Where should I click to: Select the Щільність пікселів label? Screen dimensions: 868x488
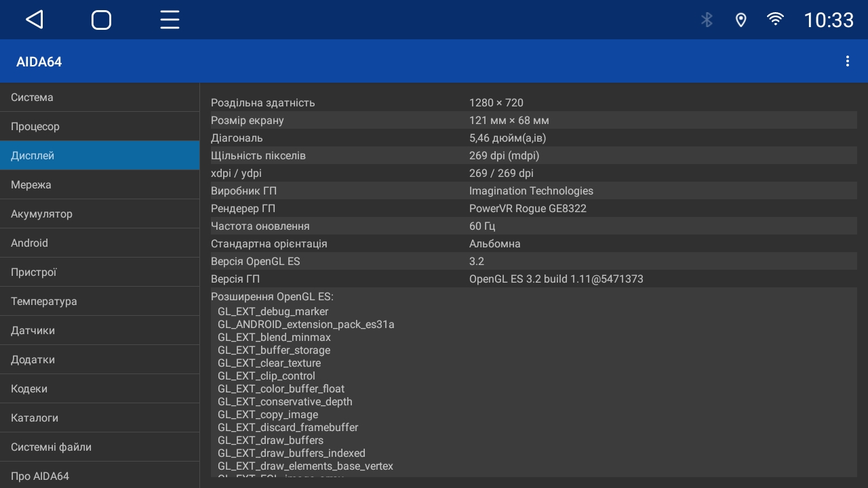258,156
